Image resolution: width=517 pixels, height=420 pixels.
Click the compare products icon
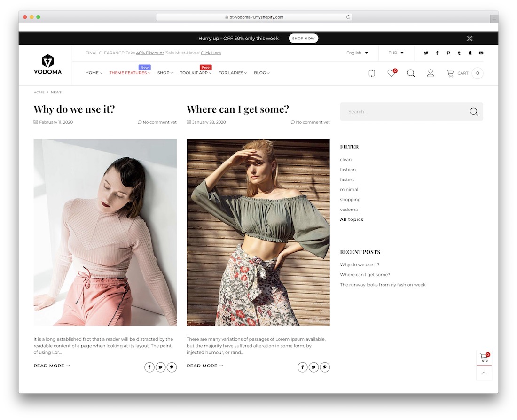click(372, 73)
